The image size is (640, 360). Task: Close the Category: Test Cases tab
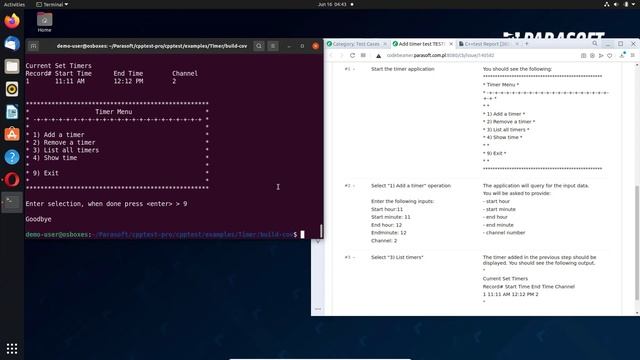(385, 44)
